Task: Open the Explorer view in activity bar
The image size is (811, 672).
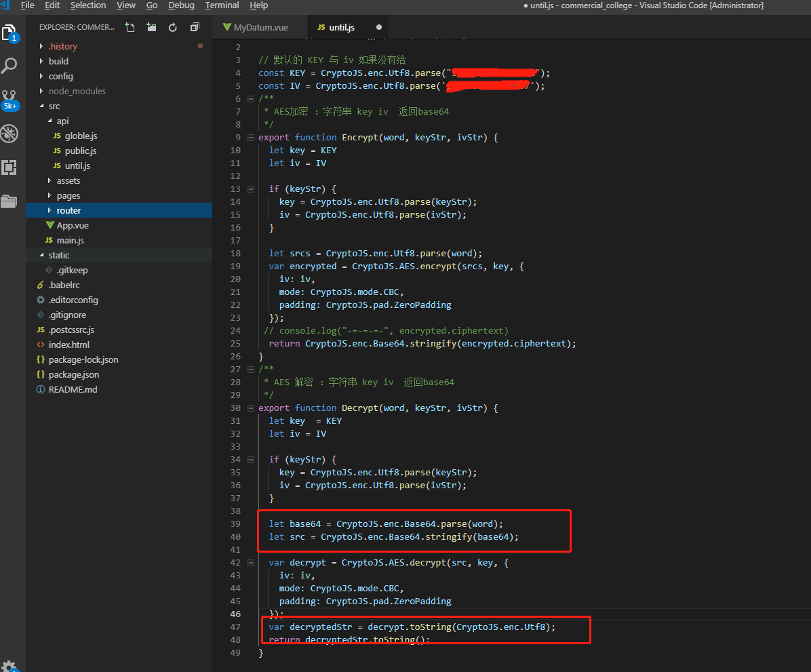Action: pos(9,34)
